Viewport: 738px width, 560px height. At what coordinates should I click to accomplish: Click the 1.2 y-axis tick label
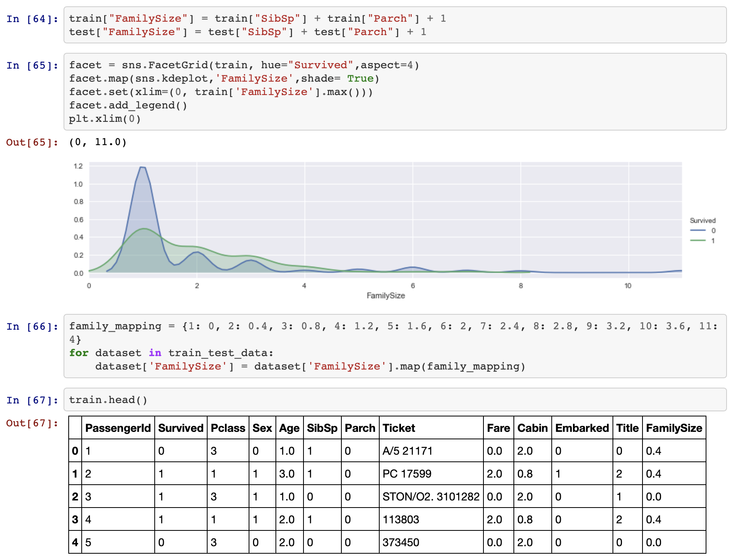[x=78, y=166]
